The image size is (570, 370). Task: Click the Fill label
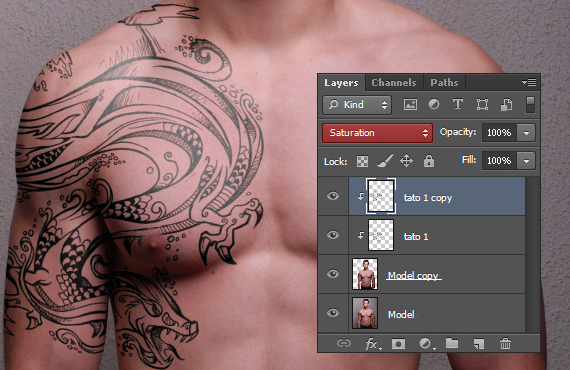click(469, 160)
